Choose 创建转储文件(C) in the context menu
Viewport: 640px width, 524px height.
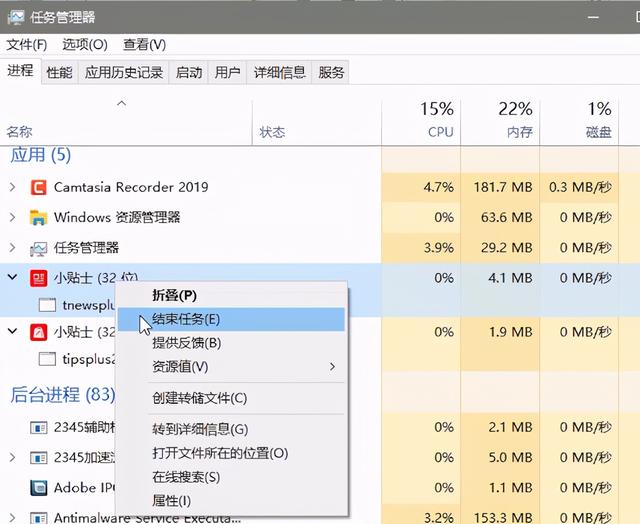[x=231, y=398]
